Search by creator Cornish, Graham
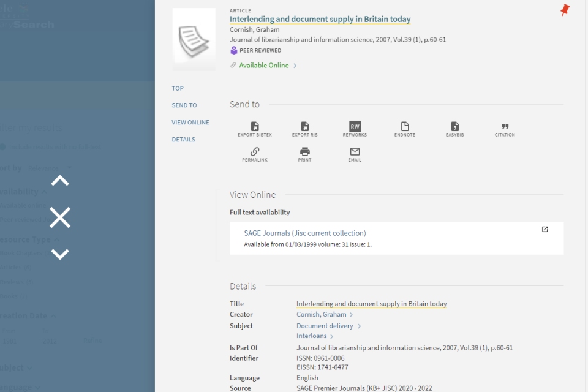Viewport: 588px width, 392px height. tap(321, 314)
